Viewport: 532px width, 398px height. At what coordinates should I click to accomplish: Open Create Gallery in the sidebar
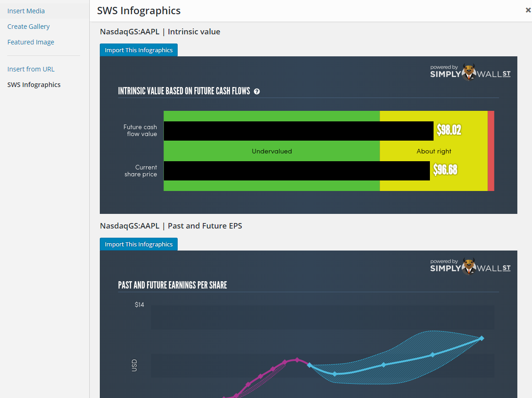28,27
